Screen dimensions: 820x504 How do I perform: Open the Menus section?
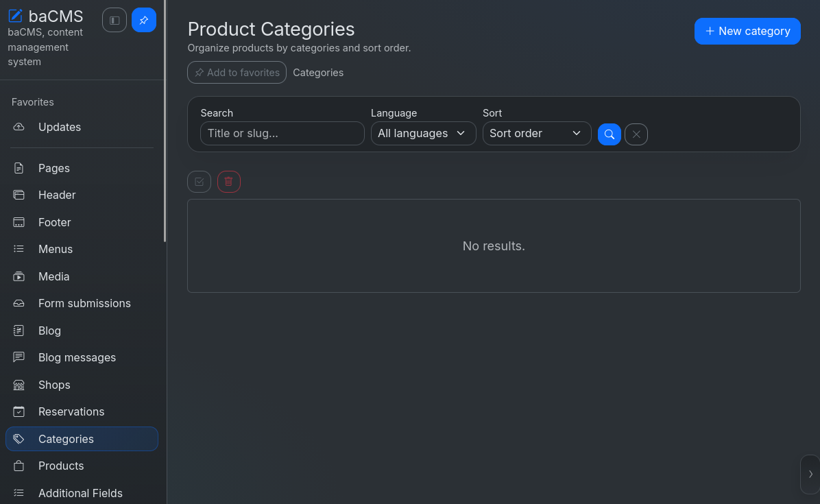point(56,250)
